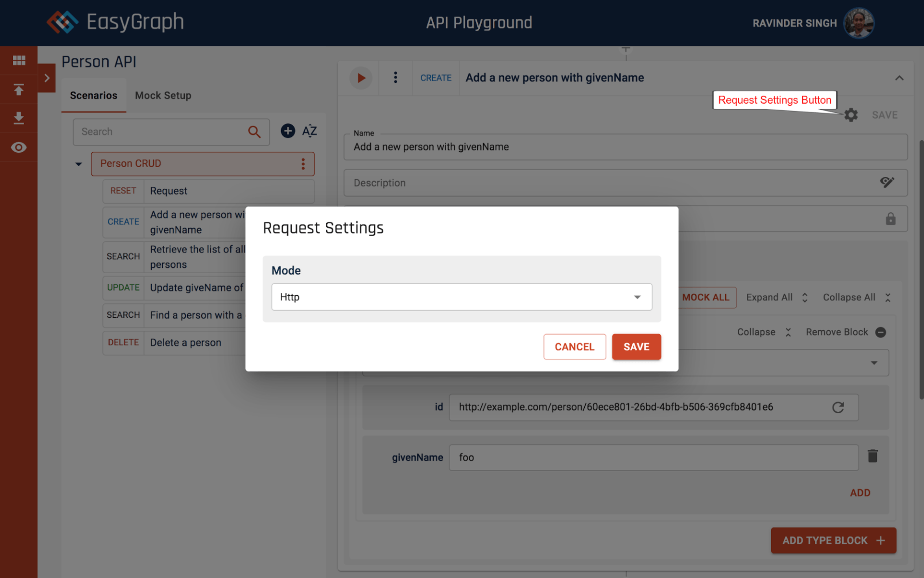Toggle the eye visibility icon in sidebar
924x578 pixels.
coord(19,147)
